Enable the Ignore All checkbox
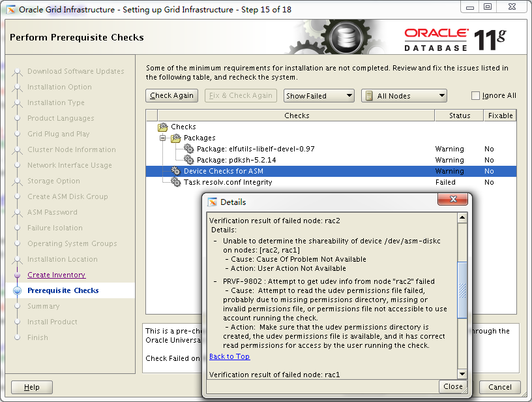The image size is (532, 402). coord(475,96)
